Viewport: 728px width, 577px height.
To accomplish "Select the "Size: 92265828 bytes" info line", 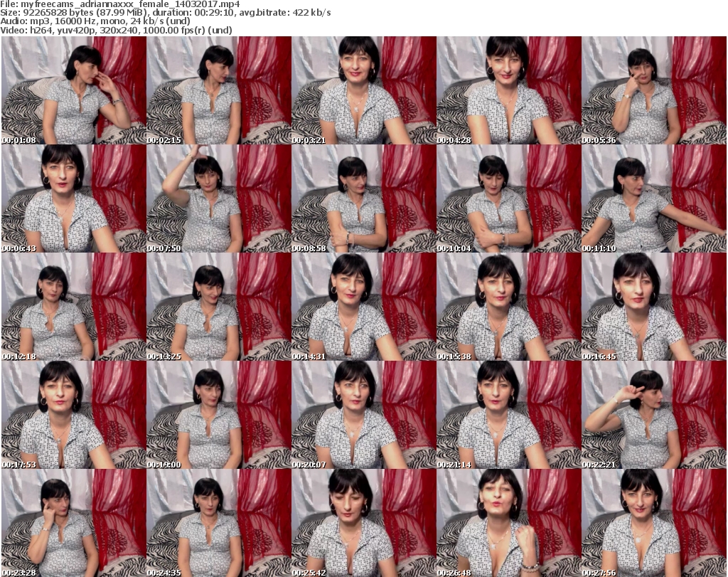I will tap(165, 13).
